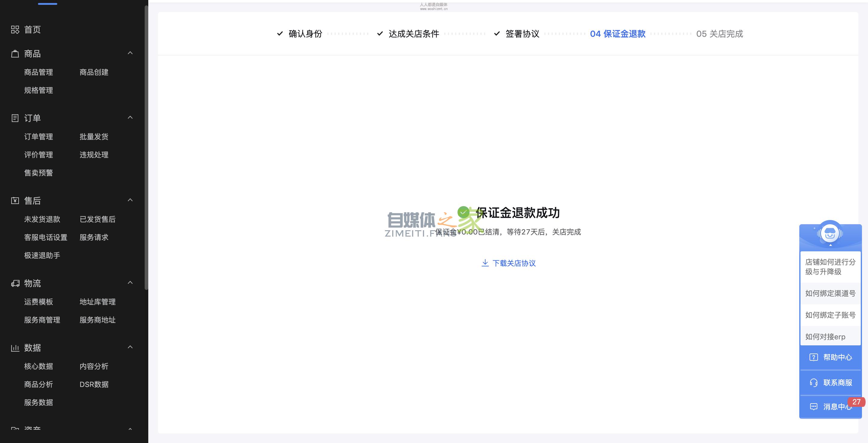Collapse the 订单 section chevron

point(130,118)
